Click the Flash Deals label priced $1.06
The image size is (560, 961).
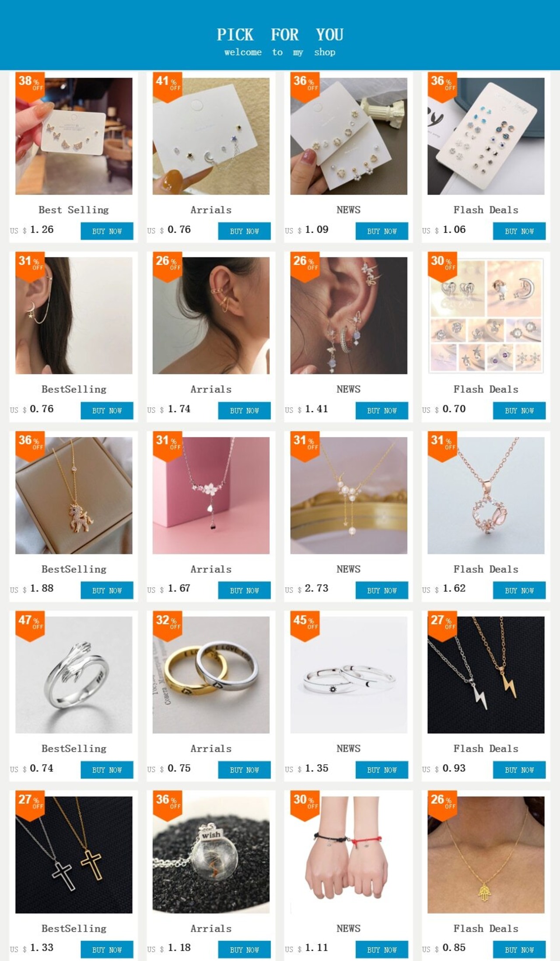coord(486,210)
